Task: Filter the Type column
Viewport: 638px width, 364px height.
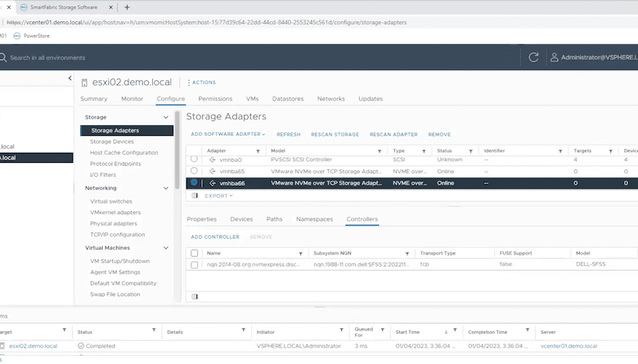Action: click(x=424, y=151)
